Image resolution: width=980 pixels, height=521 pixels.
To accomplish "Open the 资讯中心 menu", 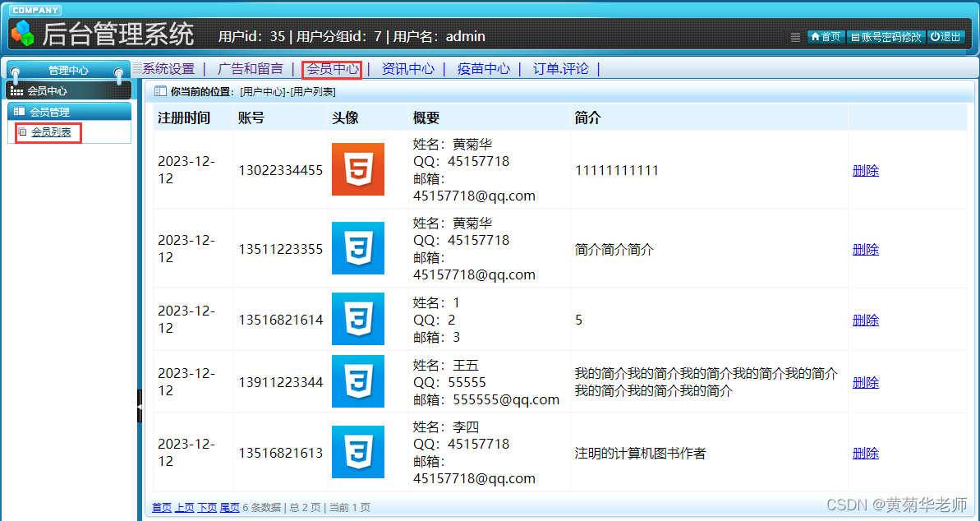I will coord(407,69).
